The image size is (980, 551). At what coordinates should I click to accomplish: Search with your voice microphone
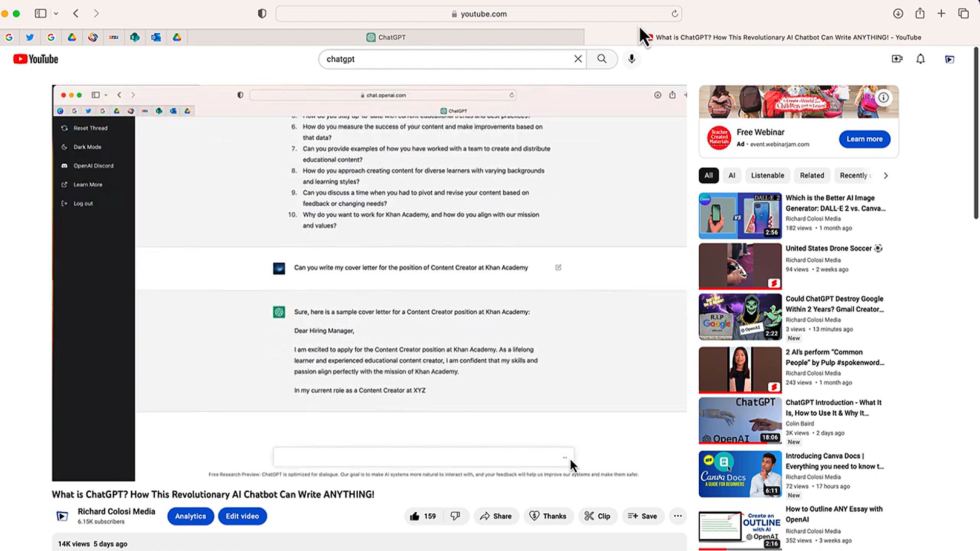click(x=631, y=59)
